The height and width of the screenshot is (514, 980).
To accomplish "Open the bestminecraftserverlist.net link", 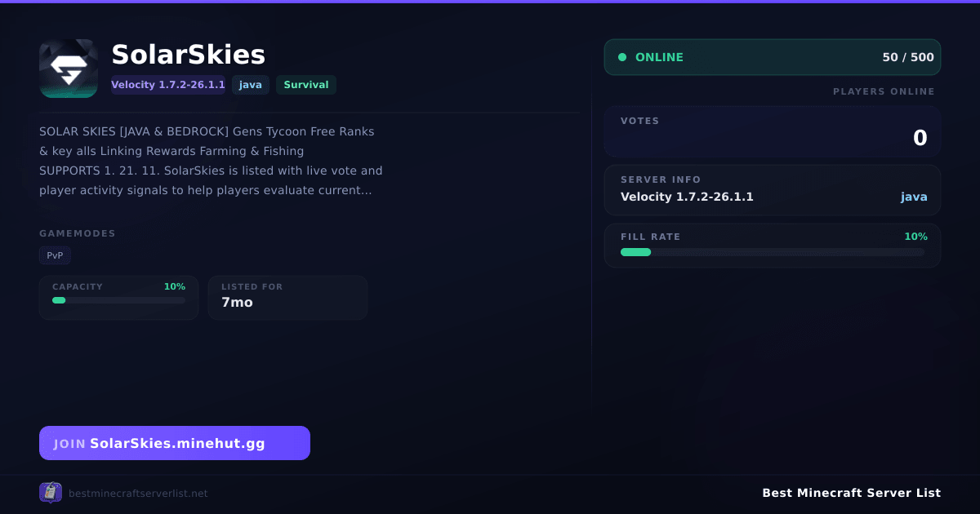I will point(138,494).
